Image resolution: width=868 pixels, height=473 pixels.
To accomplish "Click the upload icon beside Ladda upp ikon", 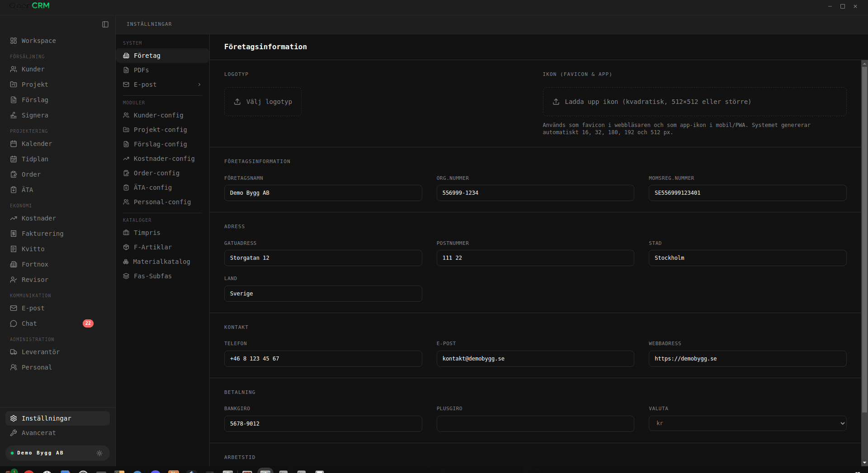I will click(556, 102).
